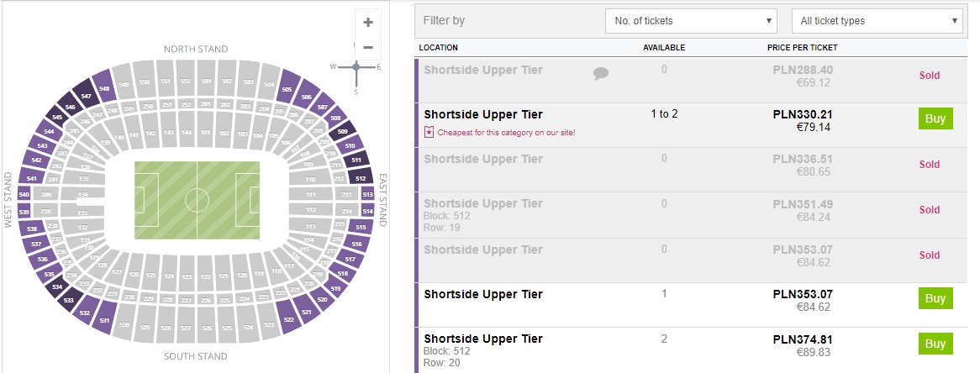
Task: Select seating block 522 on map
Action: point(289,318)
